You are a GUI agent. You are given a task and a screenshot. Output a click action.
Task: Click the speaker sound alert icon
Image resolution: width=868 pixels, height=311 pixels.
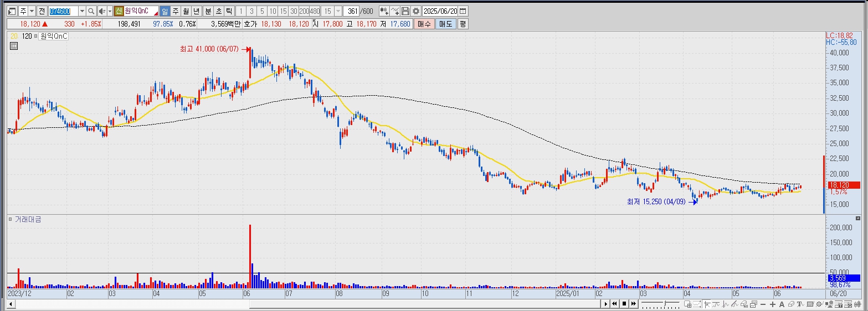tap(102, 11)
